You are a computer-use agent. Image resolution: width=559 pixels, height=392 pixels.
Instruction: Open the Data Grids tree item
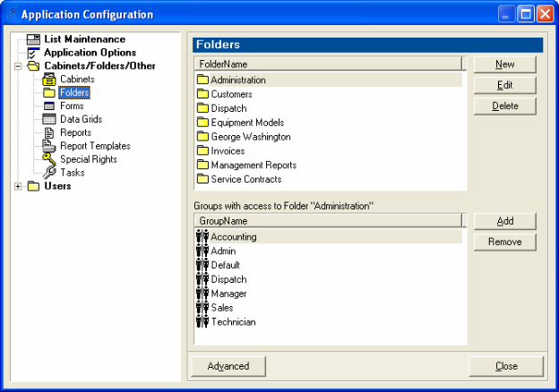[82, 119]
